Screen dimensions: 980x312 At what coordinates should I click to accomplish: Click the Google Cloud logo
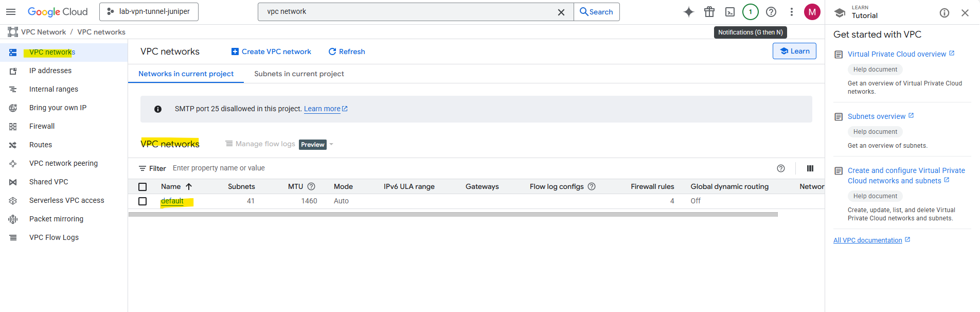[x=58, y=12]
